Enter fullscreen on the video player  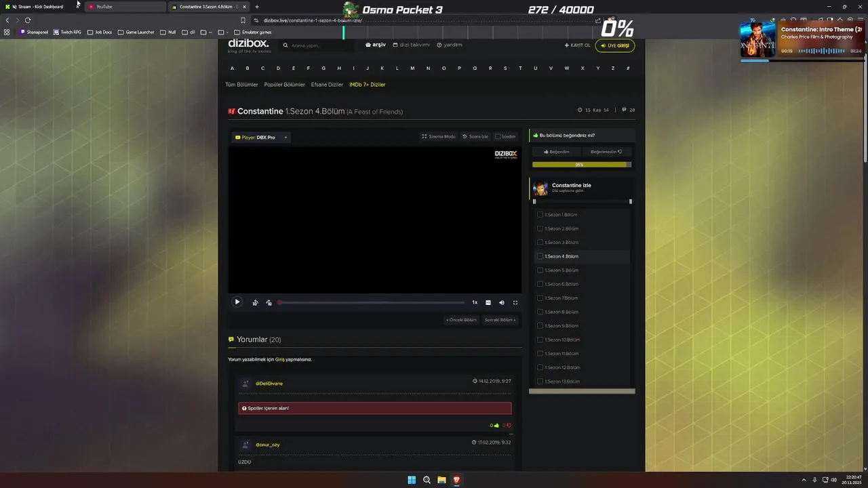(x=515, y=303)
